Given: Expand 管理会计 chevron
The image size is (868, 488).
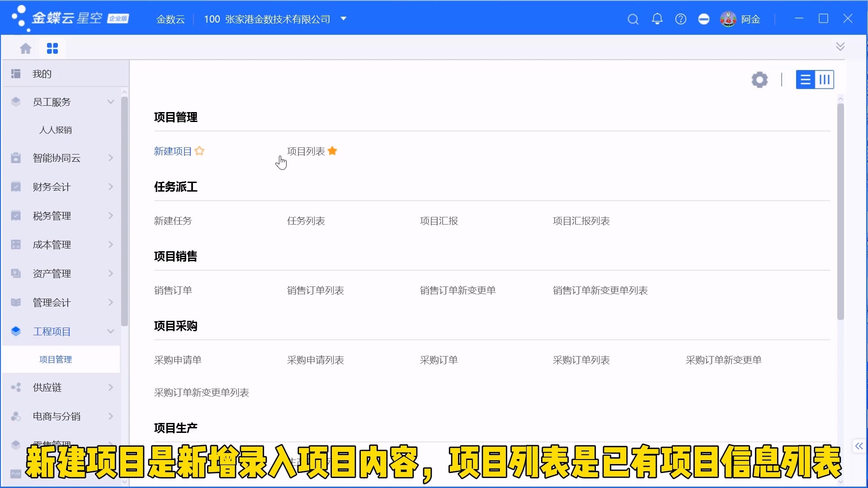Looking at the screenshot, I should click(x=111, y=303).
